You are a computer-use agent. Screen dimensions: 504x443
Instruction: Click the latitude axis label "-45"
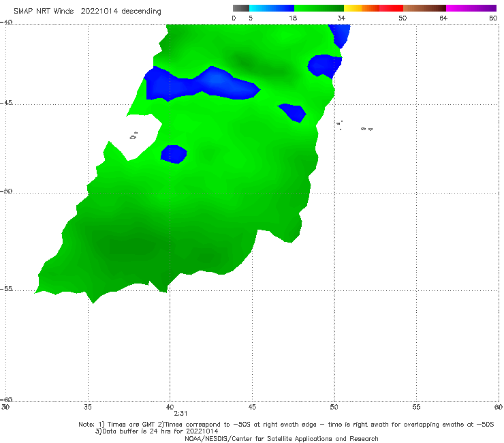pyautogui.click(x=6, y=103)
